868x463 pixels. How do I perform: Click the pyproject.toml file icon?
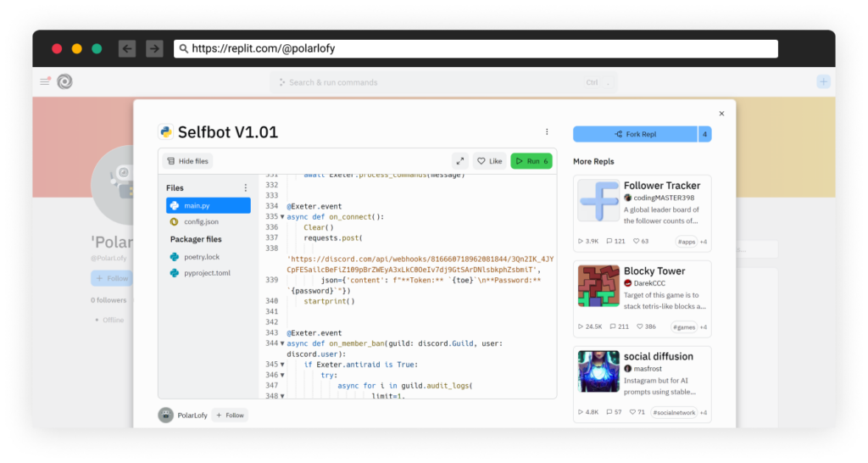(x=175, y=273)
